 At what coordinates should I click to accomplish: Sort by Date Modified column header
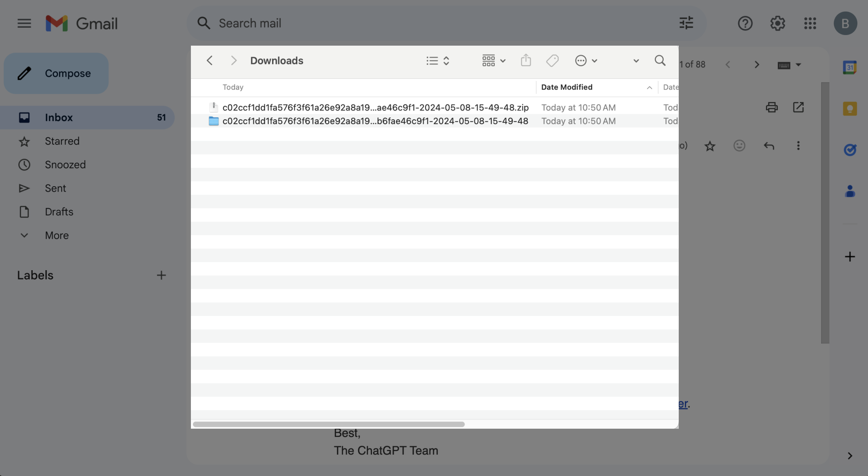[567, 87]
